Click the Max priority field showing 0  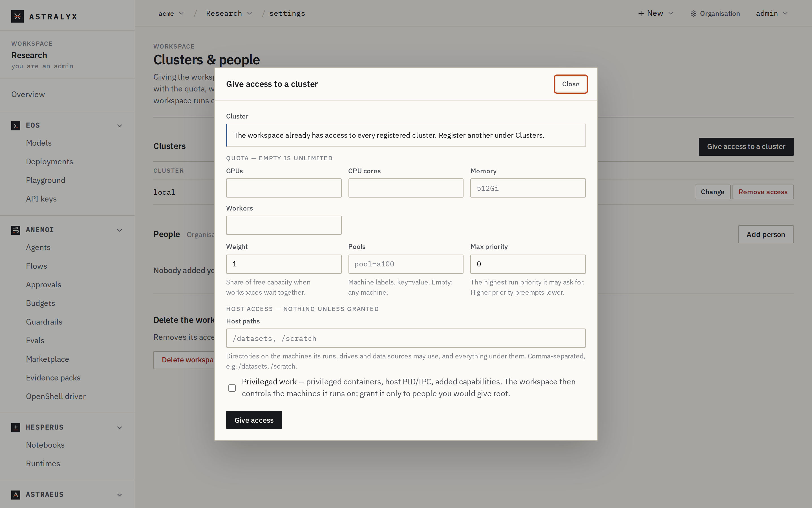pos(528,264)
